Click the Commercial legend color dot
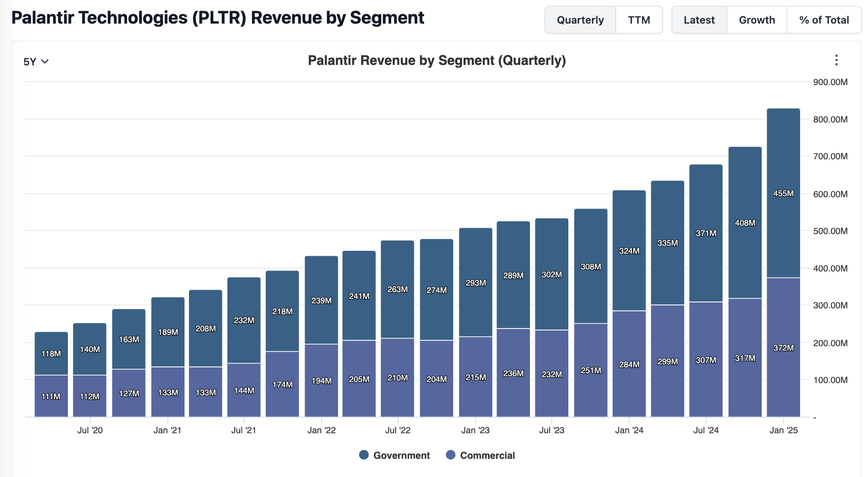Image resolution: width=868 pixels, height=477 pixels. click(451, 455)
